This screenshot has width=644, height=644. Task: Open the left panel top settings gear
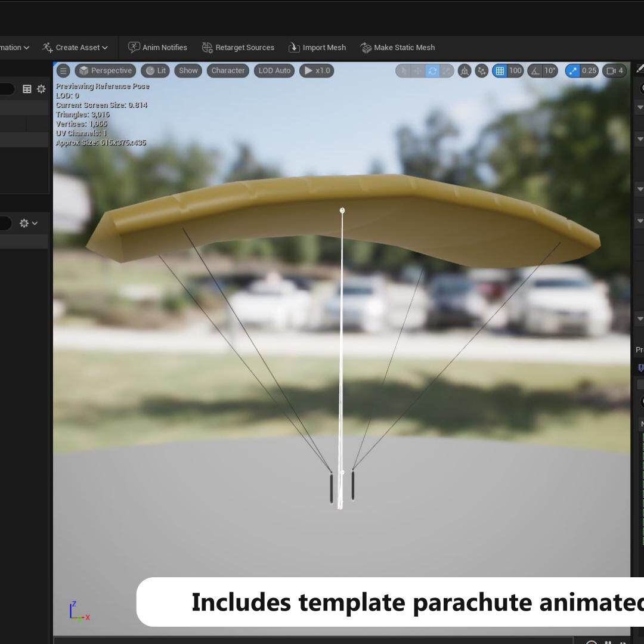pos(41,89)
